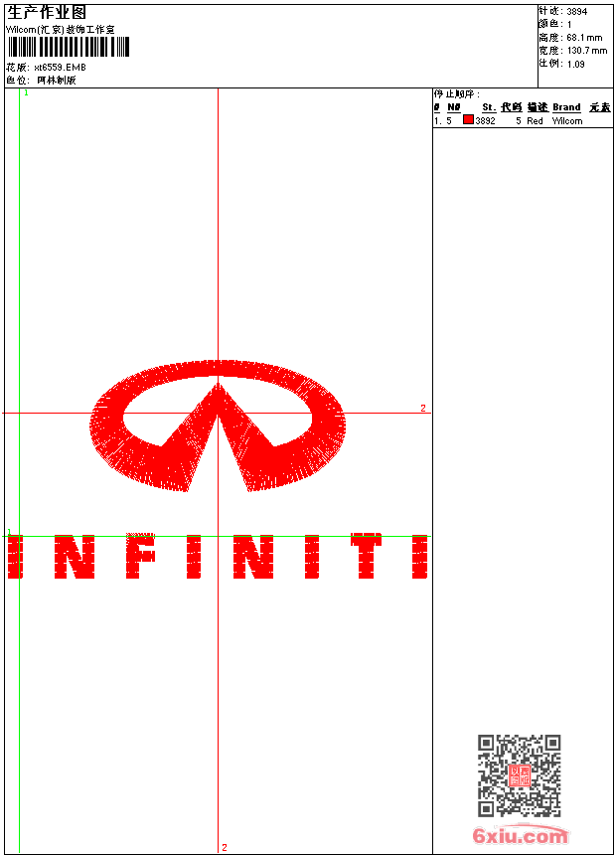This screenshot has width=616, height=855.
Task: Click the title 生产作业图
Action: pyautogui.click(x=47, y=13)
